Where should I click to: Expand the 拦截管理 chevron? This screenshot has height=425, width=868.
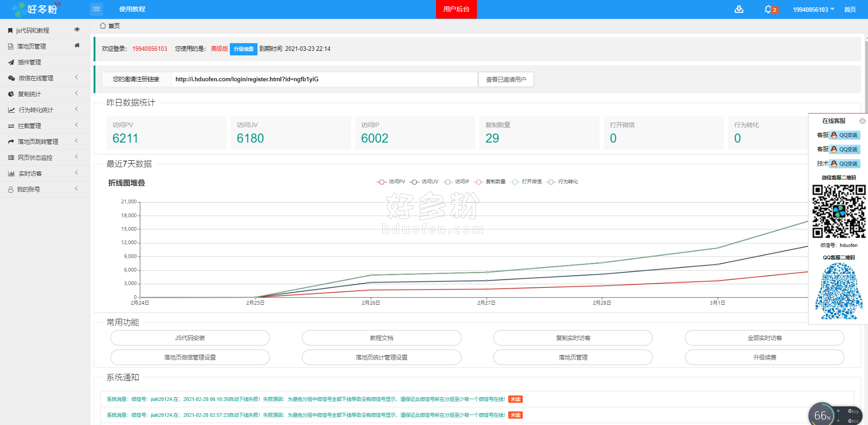tap(76, 125)
